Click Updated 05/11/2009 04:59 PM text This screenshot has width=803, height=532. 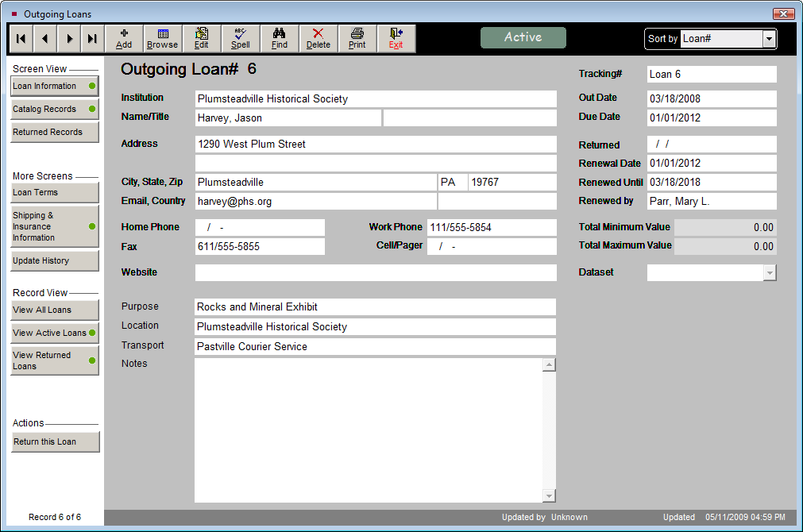[724, 517]
